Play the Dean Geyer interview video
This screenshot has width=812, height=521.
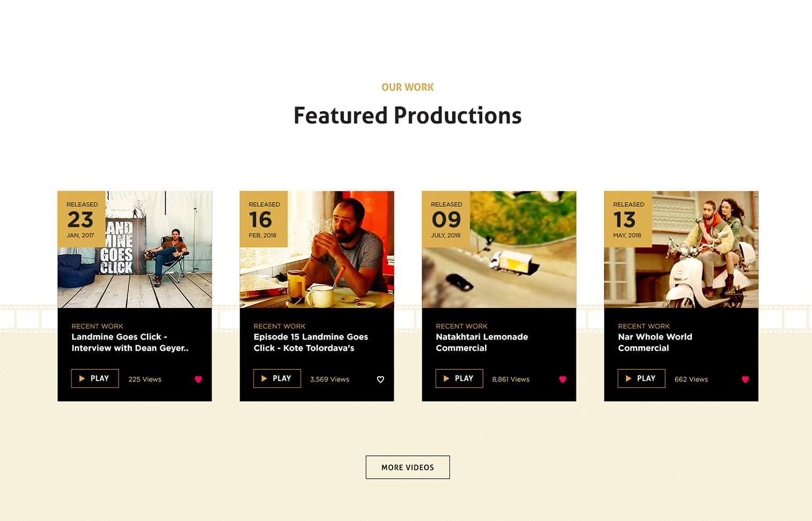[95, 378]
